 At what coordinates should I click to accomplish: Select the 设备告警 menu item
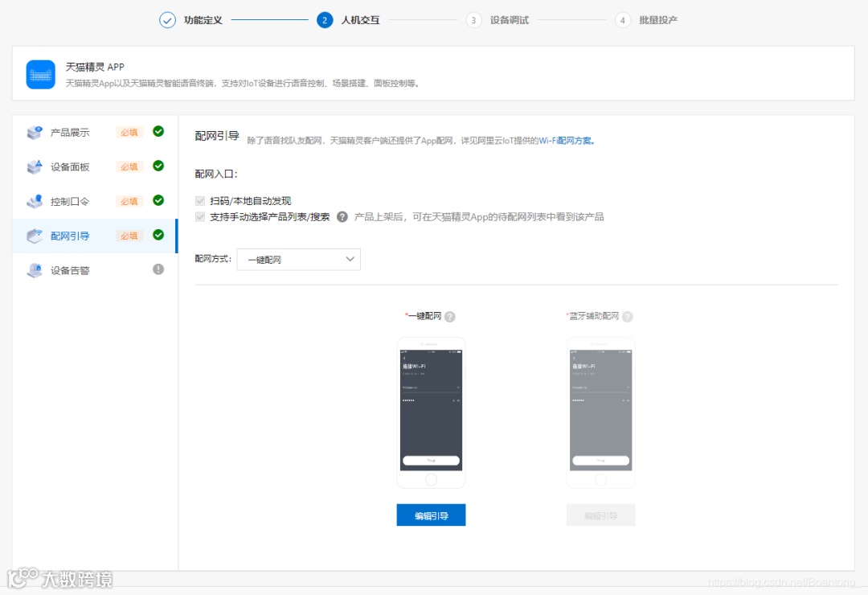click(94, 270)
